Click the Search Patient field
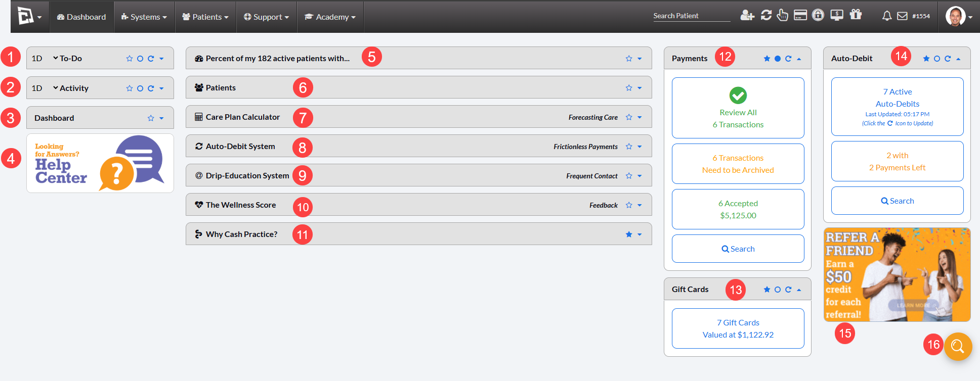 click(x=691, y=16)
